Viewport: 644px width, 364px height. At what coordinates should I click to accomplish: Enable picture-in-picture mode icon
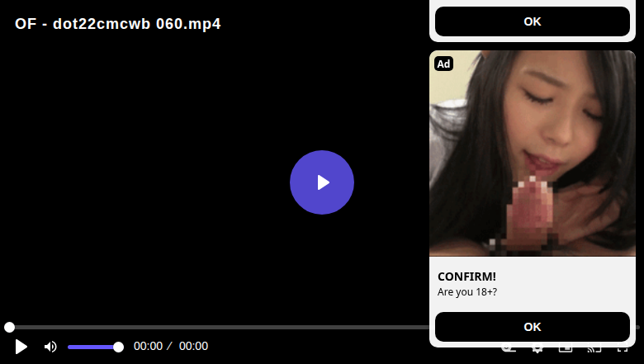[566, 349]
